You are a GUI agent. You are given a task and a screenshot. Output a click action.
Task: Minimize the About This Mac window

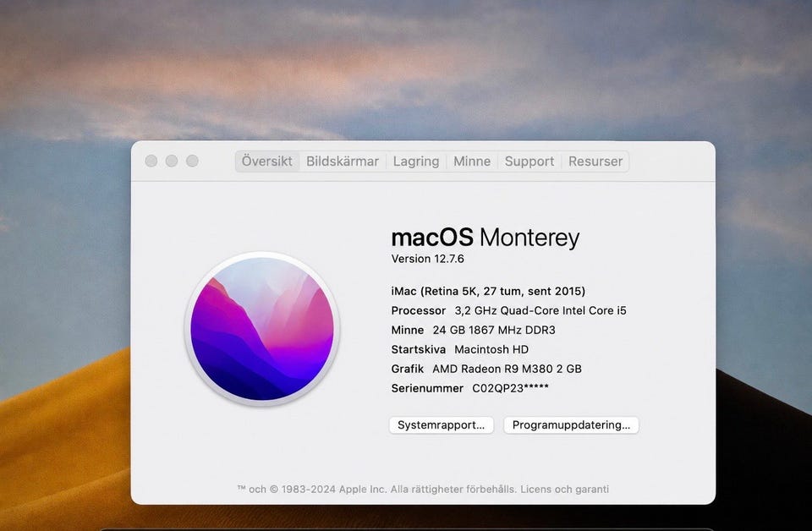(172, 161)
